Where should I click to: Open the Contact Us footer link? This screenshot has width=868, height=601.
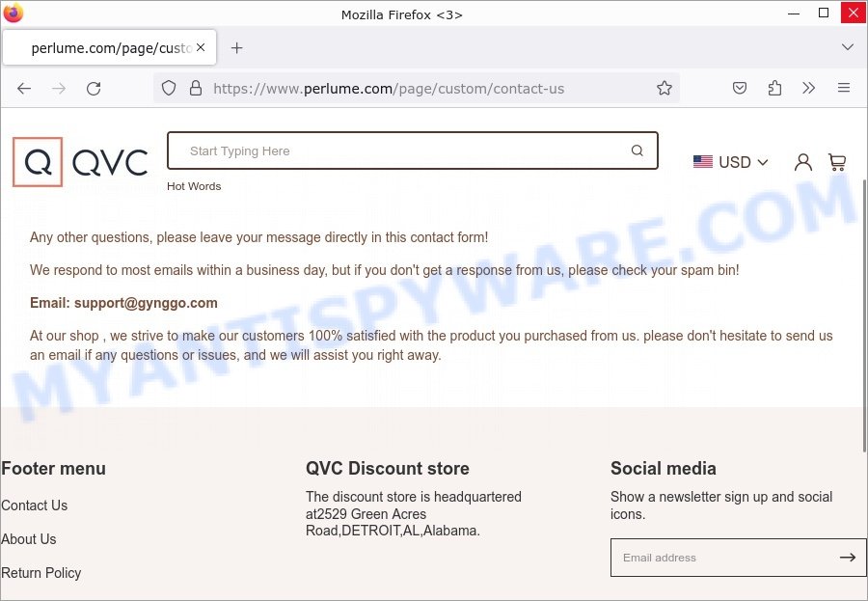point(35,505)
